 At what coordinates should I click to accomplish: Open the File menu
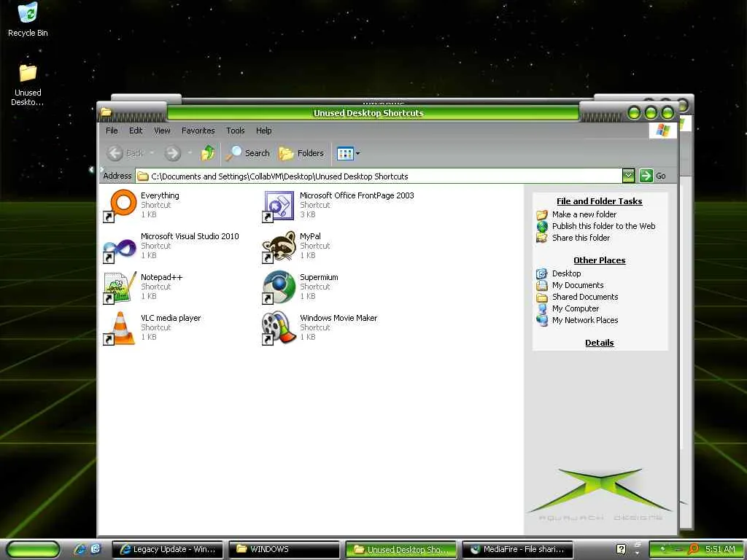[112, 131]
